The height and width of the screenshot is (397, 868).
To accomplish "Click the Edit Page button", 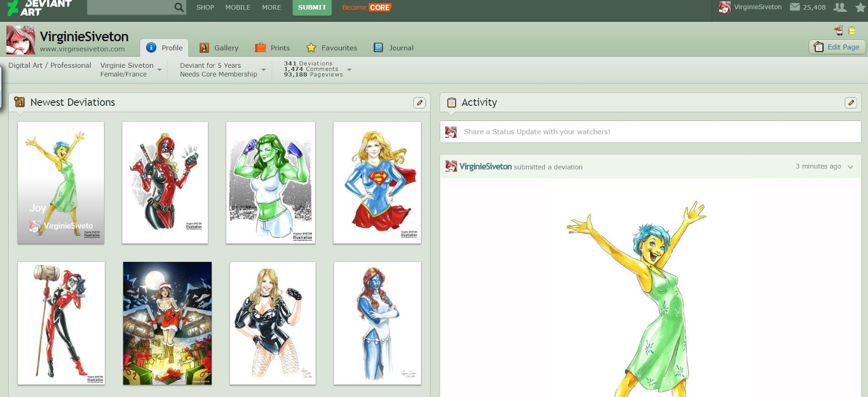I will click(x=837, y=47).
